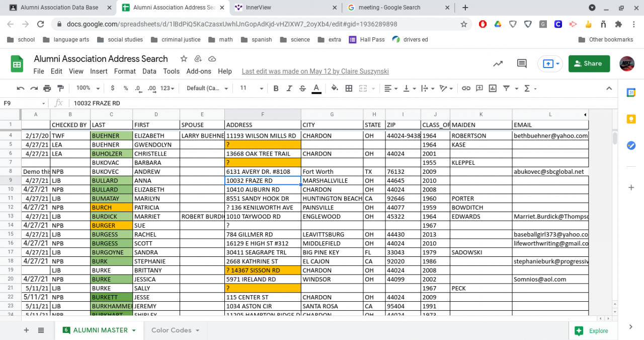This screenshot has width=644, height=340.
Task: Select the paint format tool
Action: click(x=60, y=88)
